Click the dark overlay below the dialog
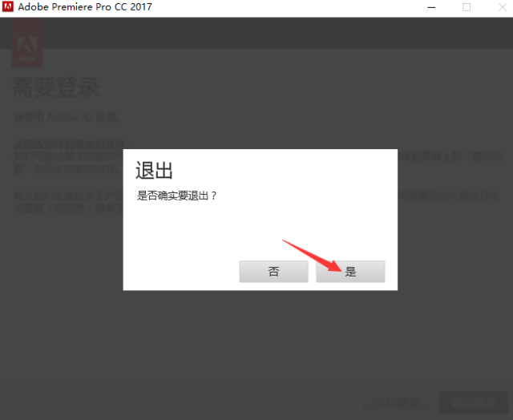This screenshot has width=513, height=420. click(256, 345)
